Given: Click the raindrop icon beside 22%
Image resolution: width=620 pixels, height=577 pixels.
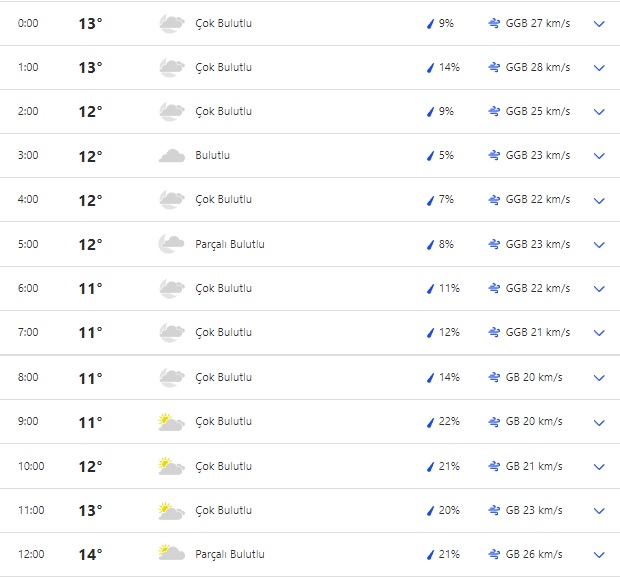Looking at the screenshot, I should point(430,422).
